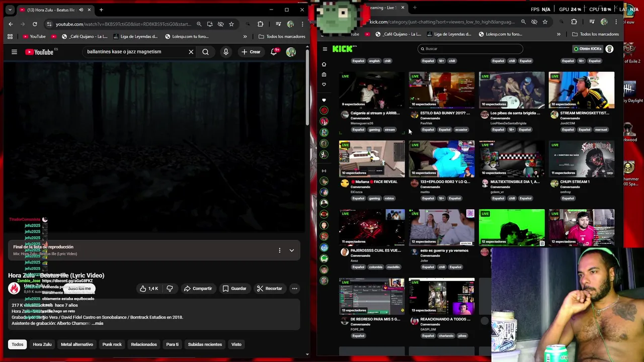Image resolution: width=644 pixels, height=362 pixels.
Task: Click the ecuador tag under ESTILO BAD BUNNY
Action: pyautogui.click(x=461, y=130)
